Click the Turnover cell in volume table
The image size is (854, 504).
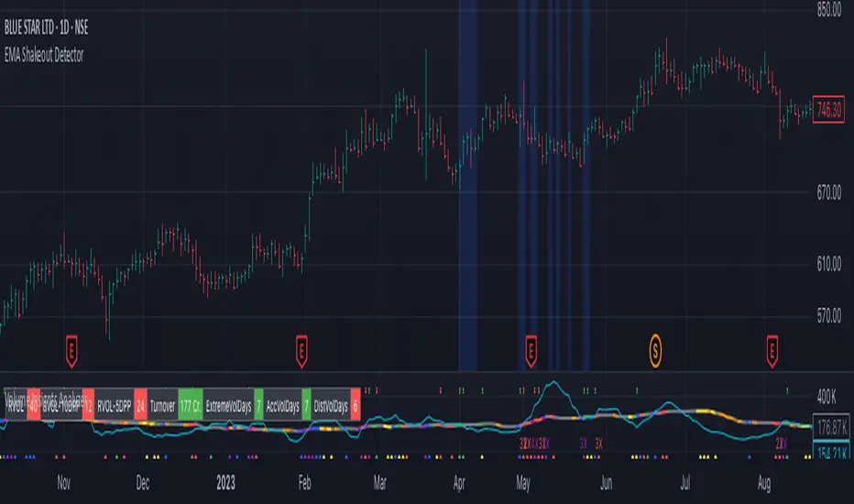(x=162, y=406)
